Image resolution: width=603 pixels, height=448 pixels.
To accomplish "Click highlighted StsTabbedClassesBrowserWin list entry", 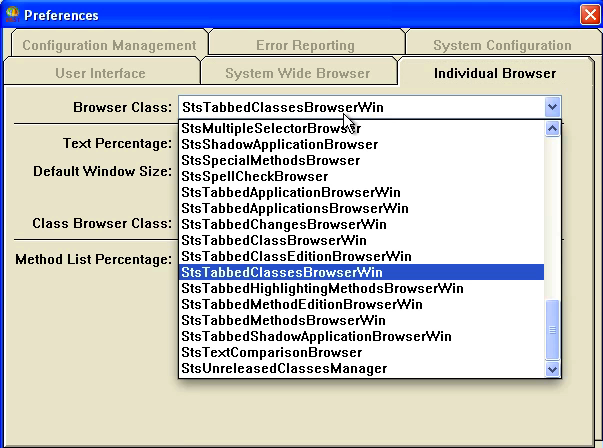I will point(362,272).
